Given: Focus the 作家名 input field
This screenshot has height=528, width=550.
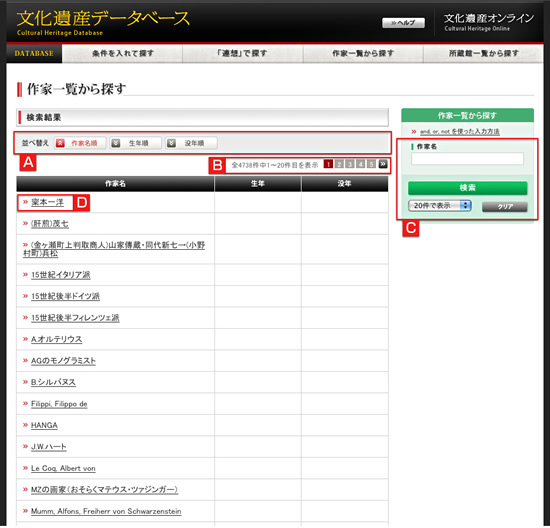Looking at the screenshot, I should point(467,159).
